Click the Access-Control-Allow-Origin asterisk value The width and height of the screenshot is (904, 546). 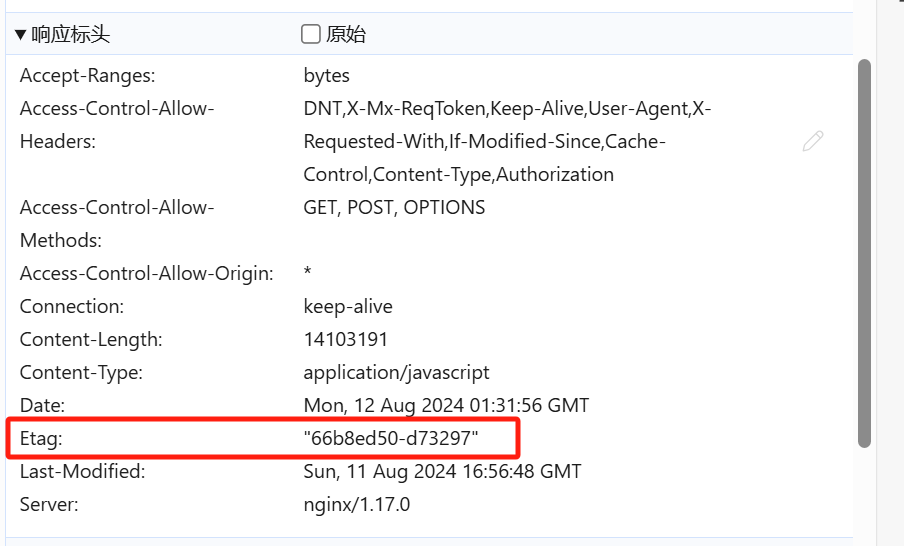pyautogui.click(x=308, y=271)
